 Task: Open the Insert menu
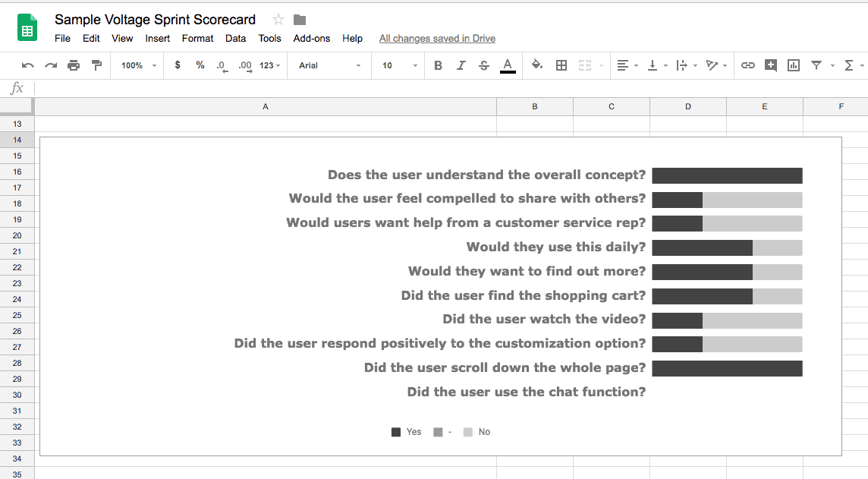click(158, 38)
